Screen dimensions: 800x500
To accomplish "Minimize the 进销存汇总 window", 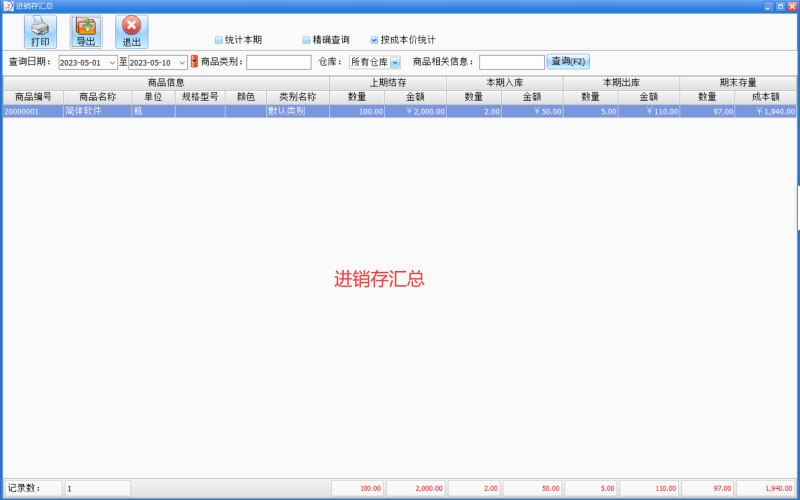I will tap(768, 6).
